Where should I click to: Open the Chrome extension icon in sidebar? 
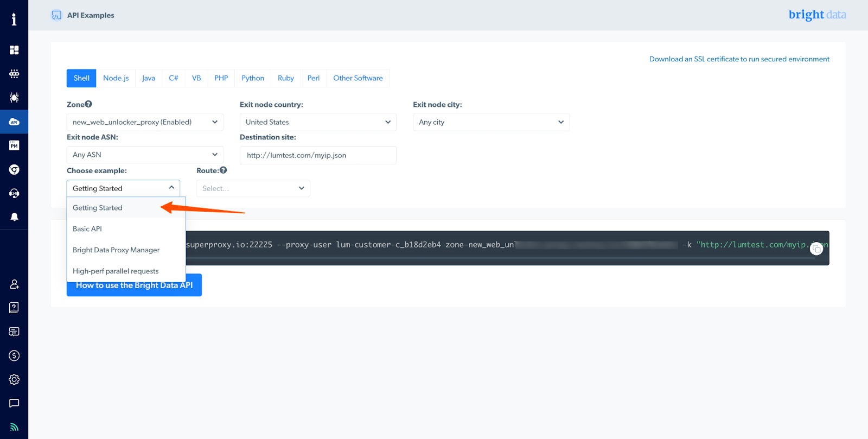click(14, 169)
